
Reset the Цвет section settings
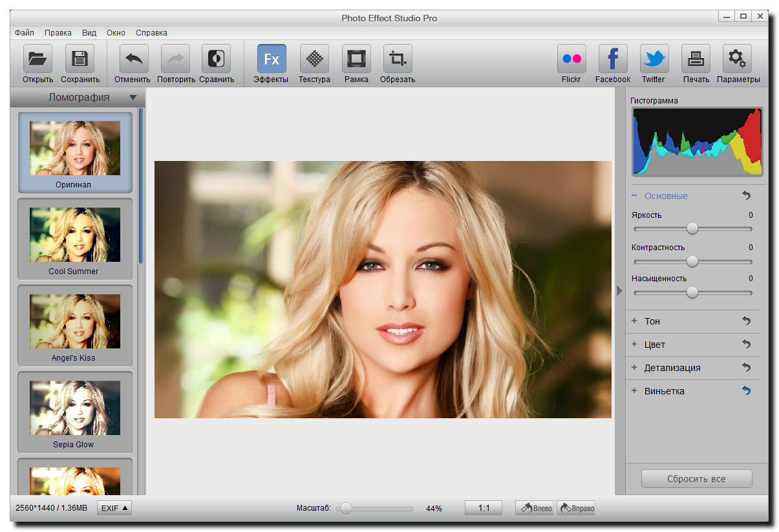pyautogui.click(x=746, y=345)
